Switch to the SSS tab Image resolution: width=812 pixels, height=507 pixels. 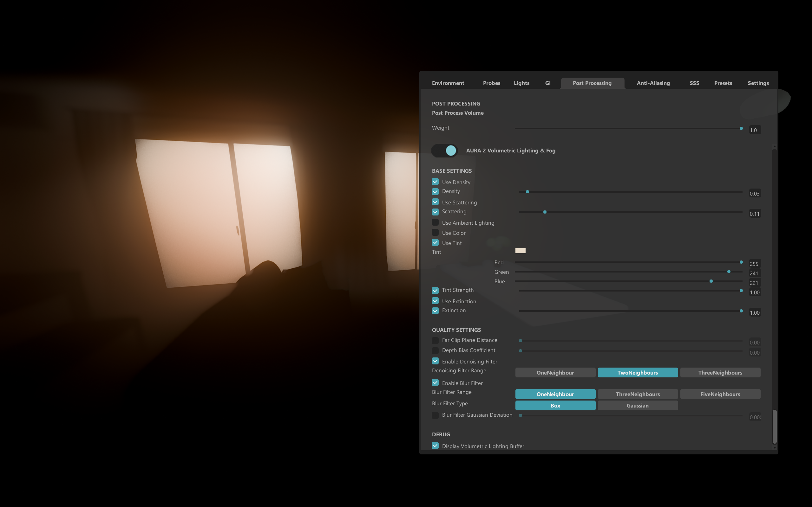click(694, 83)
